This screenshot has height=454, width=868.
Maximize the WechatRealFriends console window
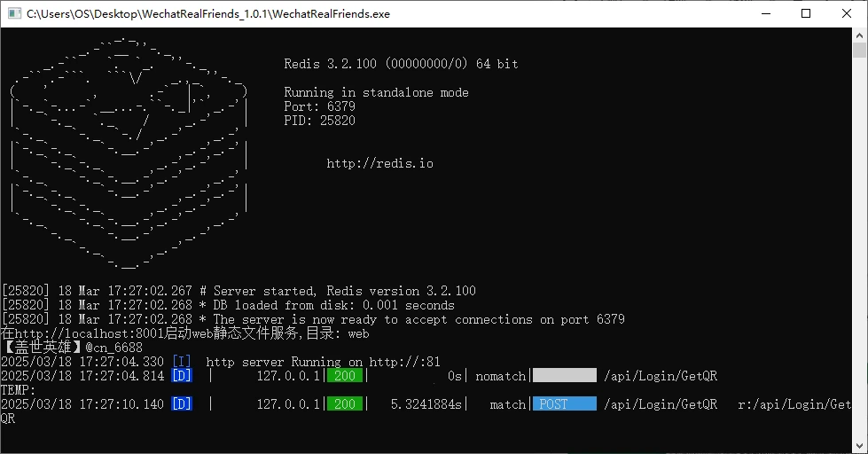[806, 13]
